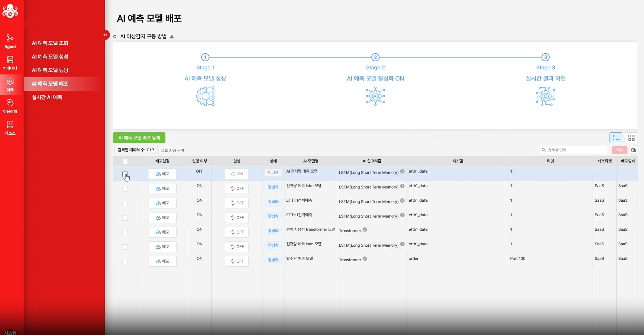644x335 pixels.
Task: Show Transformer info for 전력 사용량 transformer 모델
Action: point(365,230)
